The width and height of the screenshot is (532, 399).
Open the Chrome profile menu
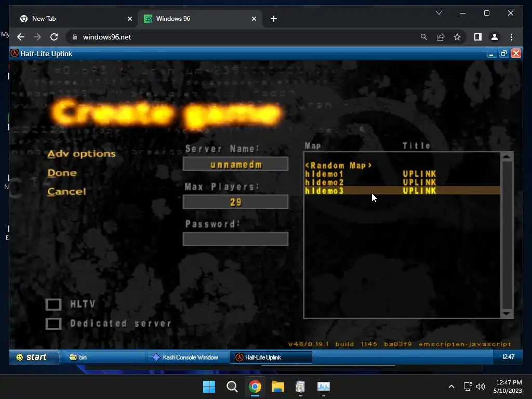pyautogui.click(x=495, y=37)
